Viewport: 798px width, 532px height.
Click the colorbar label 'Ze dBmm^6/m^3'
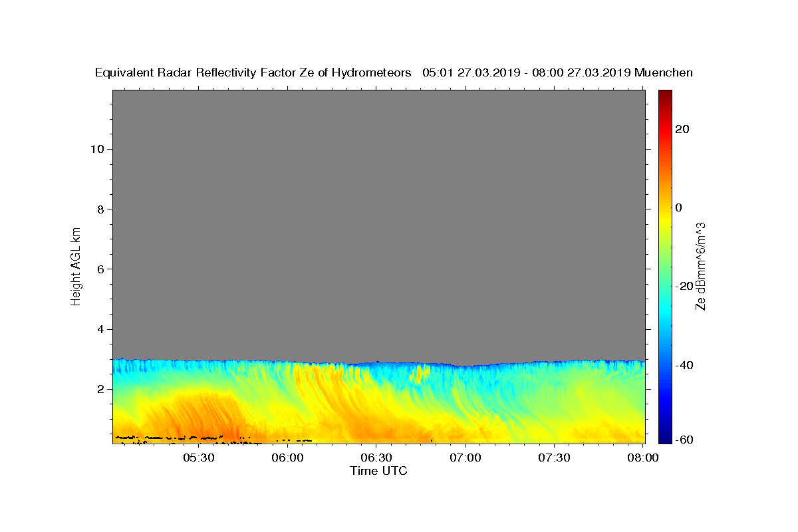pyautogui.click(x=700, y=266)
